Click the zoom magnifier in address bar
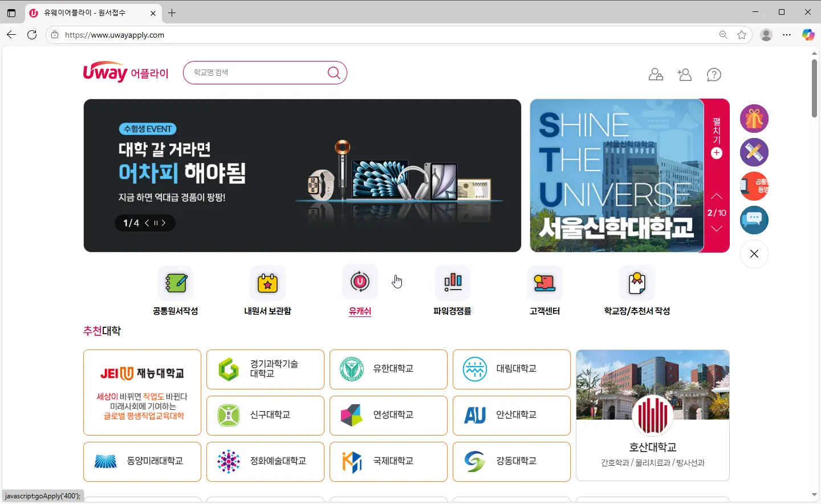 coord(723,35)
